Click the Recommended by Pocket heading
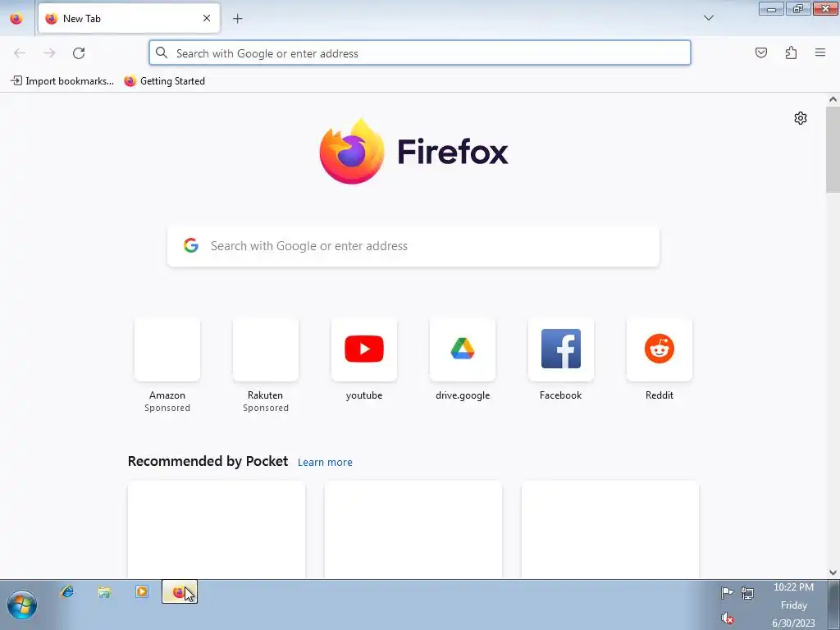This screenshot has width=840, height=630. click(x=208, y=461)
